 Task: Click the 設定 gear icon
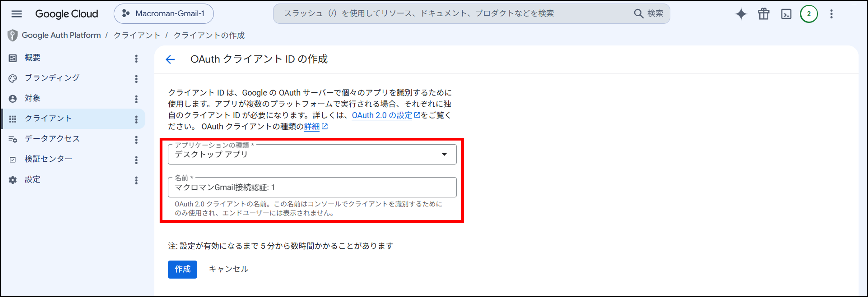(12, 180)
